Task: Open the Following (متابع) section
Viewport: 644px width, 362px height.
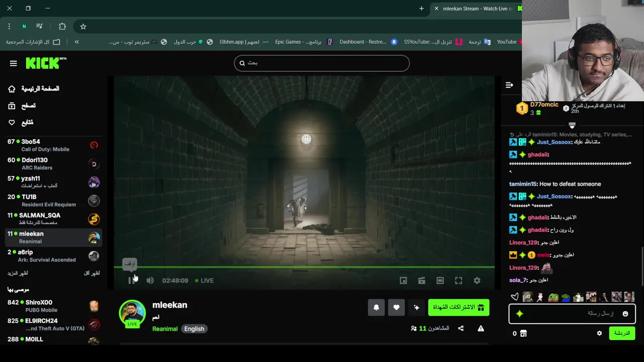Action: pyautogui.click(x=21, y=122)
